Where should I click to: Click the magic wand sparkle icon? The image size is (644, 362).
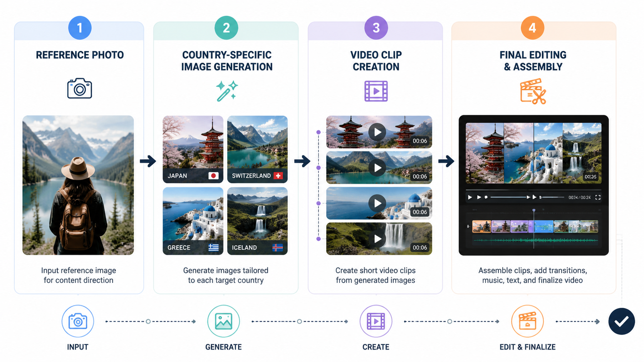tap(227, 91)
